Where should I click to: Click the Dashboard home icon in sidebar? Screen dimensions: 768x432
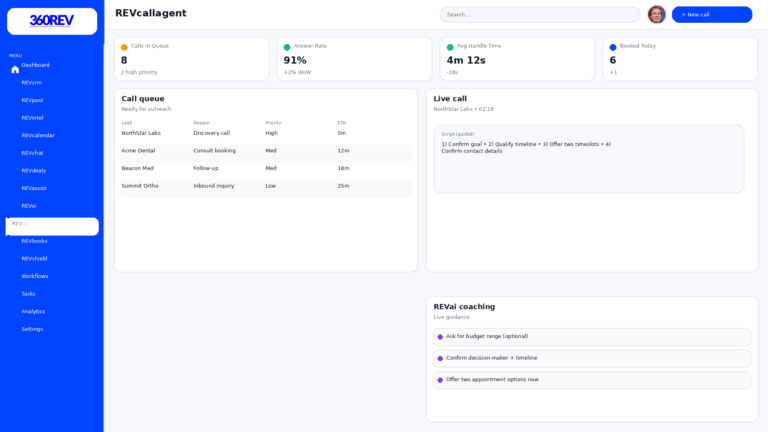click(x=15, y=69)
